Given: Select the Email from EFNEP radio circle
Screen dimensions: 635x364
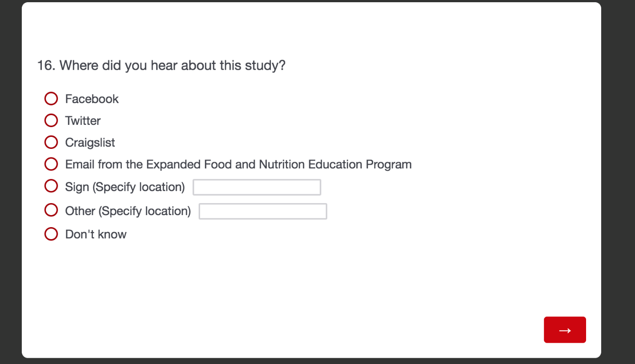Looking at the screenshot, I should point(51,164).
